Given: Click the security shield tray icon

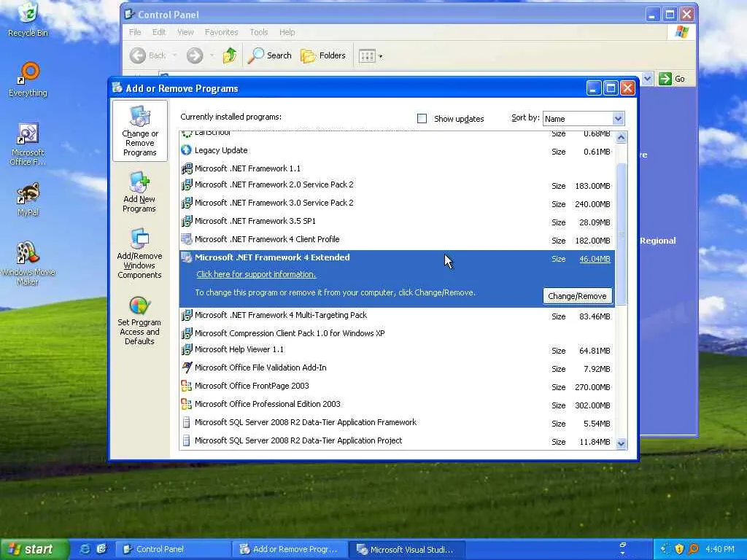Looking at the screenshot, I should 679,549.
